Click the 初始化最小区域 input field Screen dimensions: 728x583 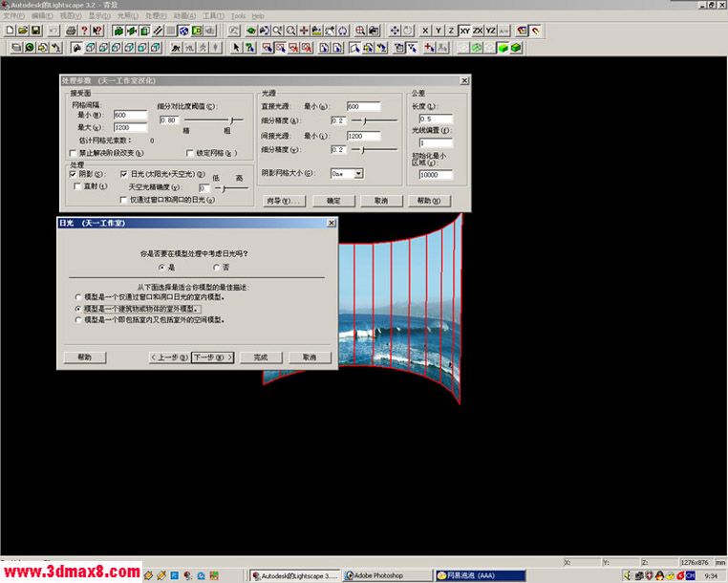pos(436,175)
